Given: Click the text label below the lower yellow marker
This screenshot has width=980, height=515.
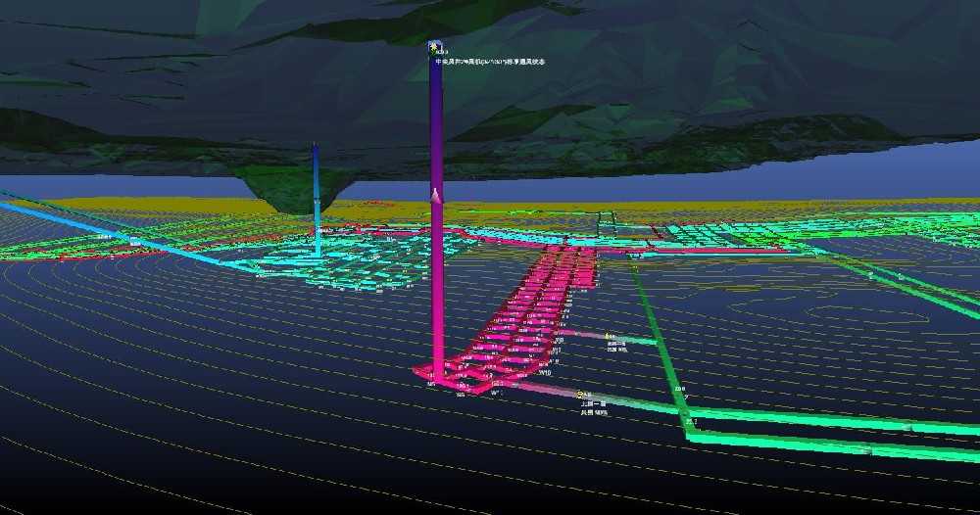Looking at the screenshot, I should 594,408.
